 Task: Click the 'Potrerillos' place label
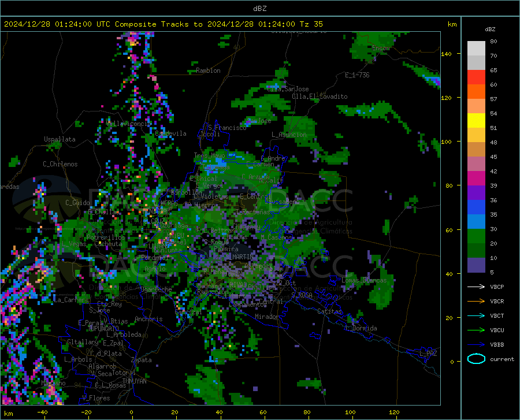pyautogui.click(x=106, y=237)
